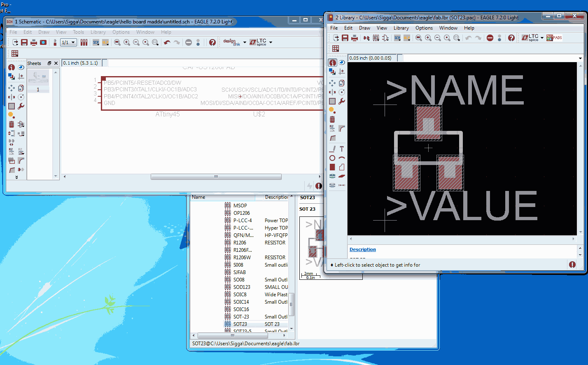Viewport: 588px width, 365px height.
Task: Expand more tools chevron in Schematic palette
Action: tap(16, 177)
